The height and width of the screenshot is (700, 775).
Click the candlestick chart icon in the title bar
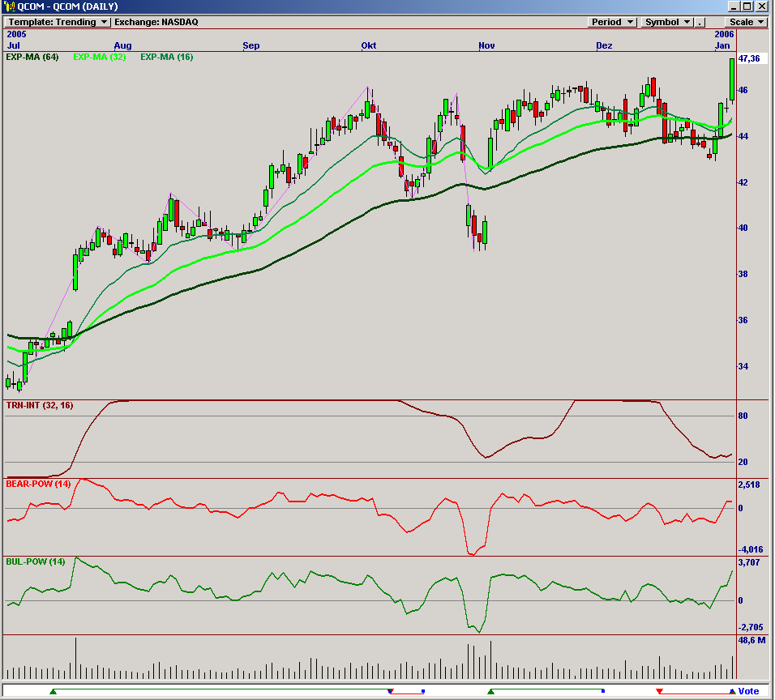click(x=8, y=6)
